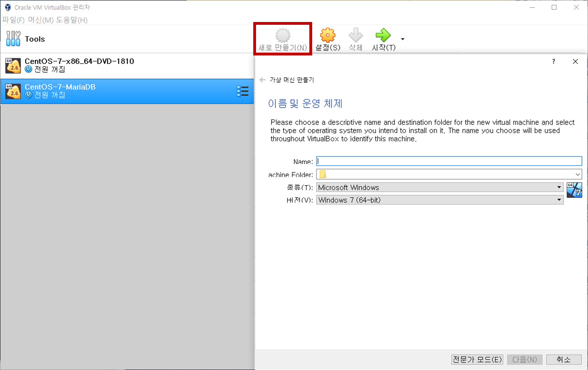This screenshot has height=370, width=588.
Task: Click the '이름 및 운영 체제' heading text
Action: point(305,103)
